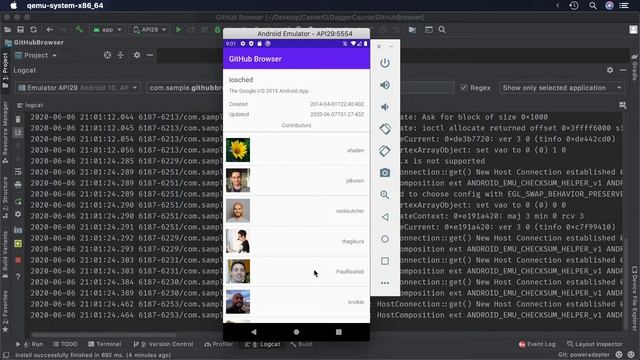Open Emulator API29 device selector in Logcat
The width and height of the screenshot is (640, 360).
tap(78, 88)
